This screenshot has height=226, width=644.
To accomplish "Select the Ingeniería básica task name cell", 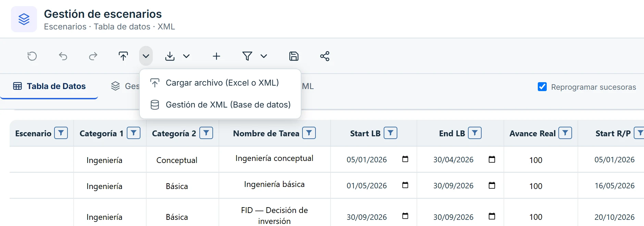I will (274, 185).
